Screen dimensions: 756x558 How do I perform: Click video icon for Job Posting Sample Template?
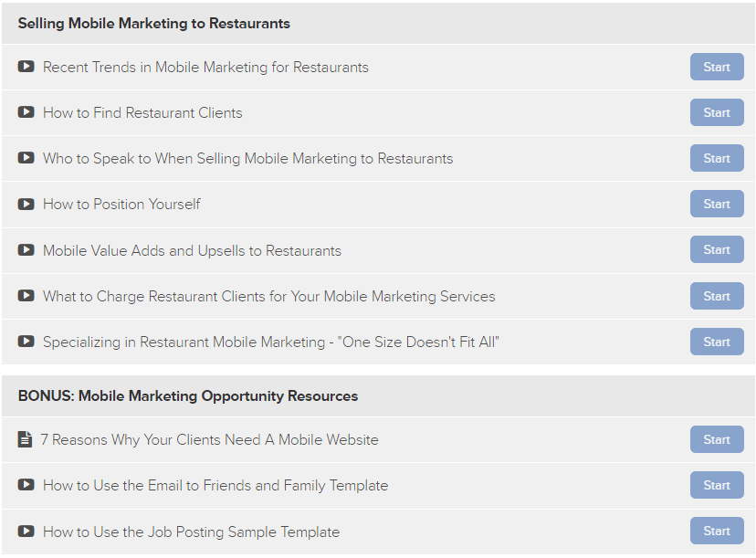(26, 531)
